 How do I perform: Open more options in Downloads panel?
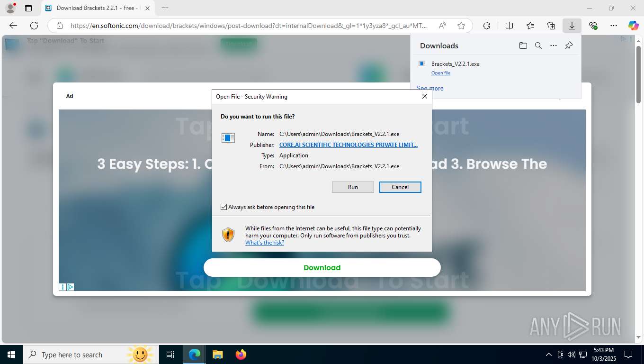tap(554, 45)
